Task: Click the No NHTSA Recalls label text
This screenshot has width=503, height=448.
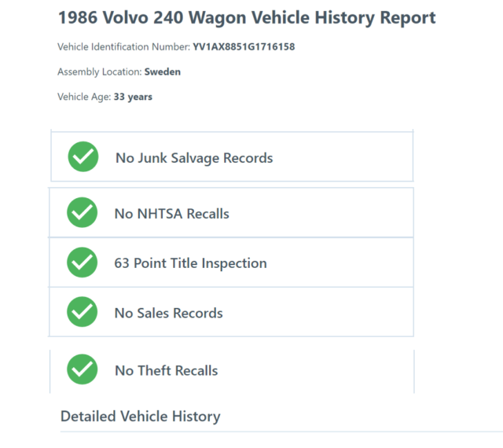Action: tap(172, 213)
